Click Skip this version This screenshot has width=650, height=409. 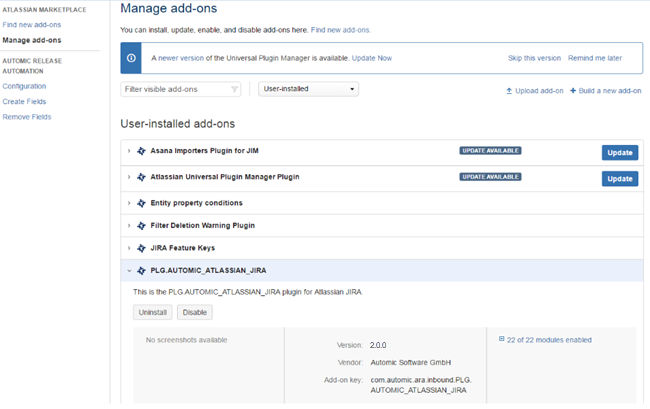[x=534, y=58]
